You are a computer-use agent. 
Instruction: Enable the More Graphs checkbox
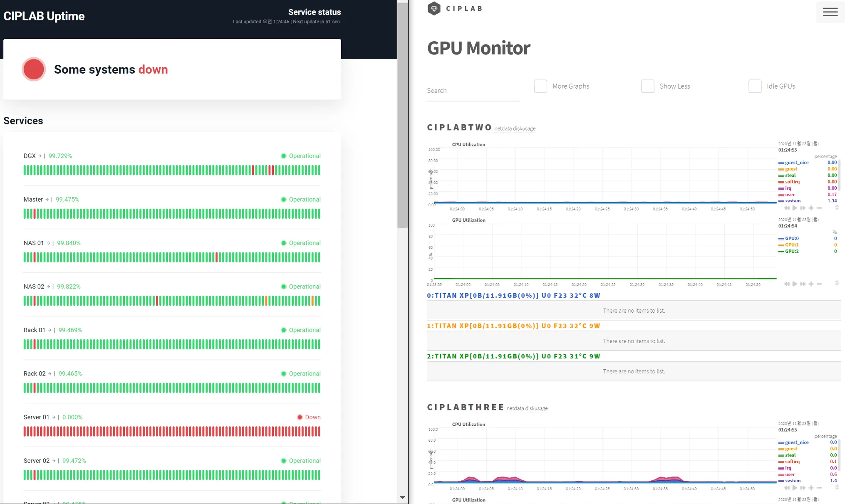(x=540, y=86)
